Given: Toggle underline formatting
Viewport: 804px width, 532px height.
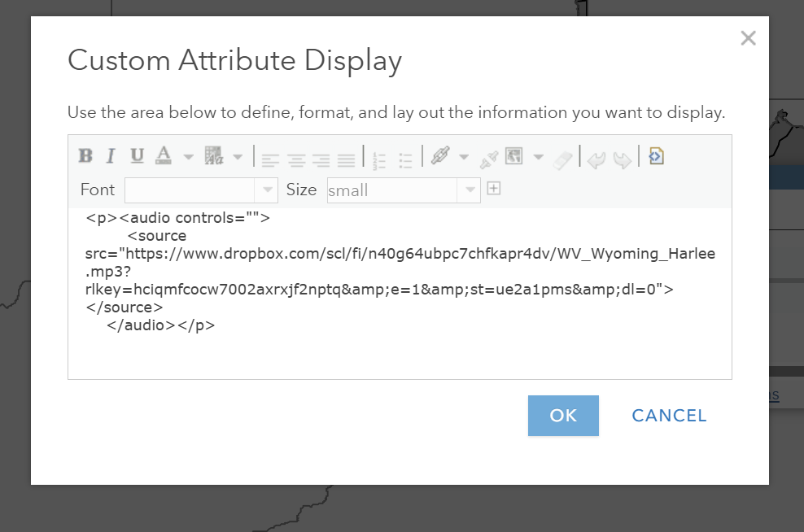Looking at the screenshot, I should [137, 156].
